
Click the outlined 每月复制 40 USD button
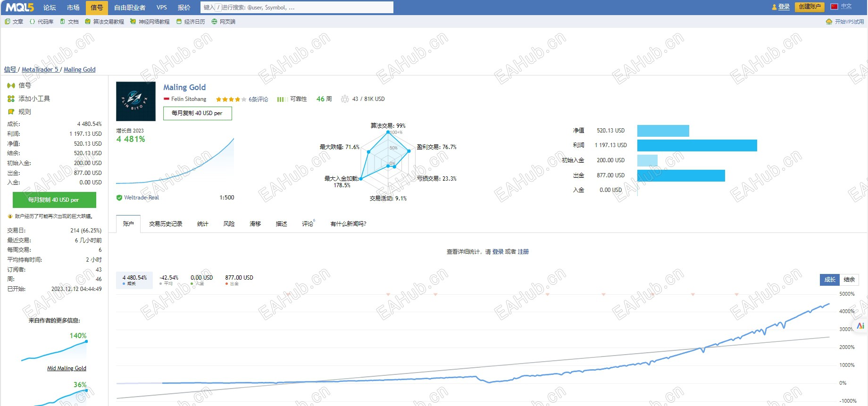point(197,113)
